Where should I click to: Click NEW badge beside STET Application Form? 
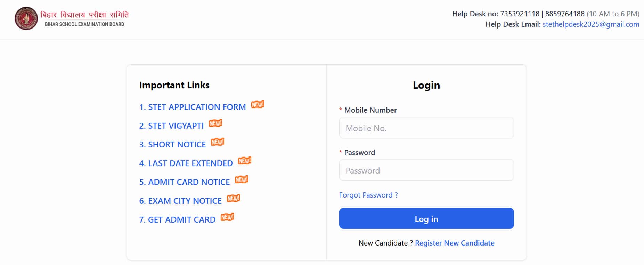coord(258,104)
